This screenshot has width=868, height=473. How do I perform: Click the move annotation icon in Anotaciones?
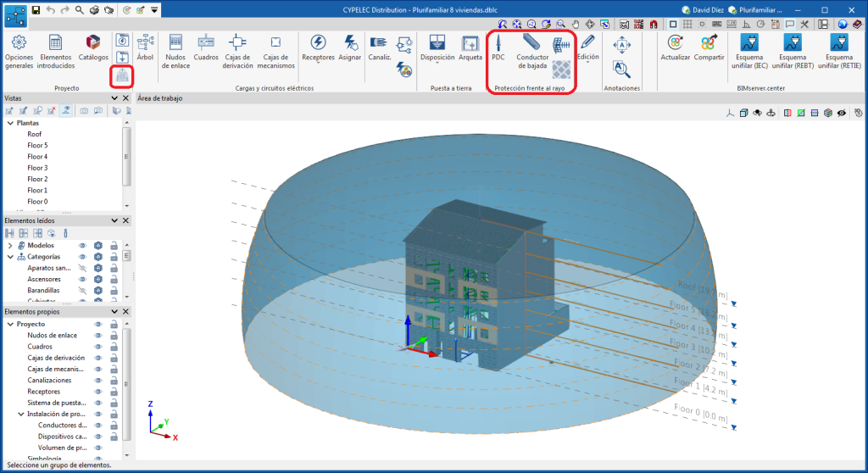(621, 45)
